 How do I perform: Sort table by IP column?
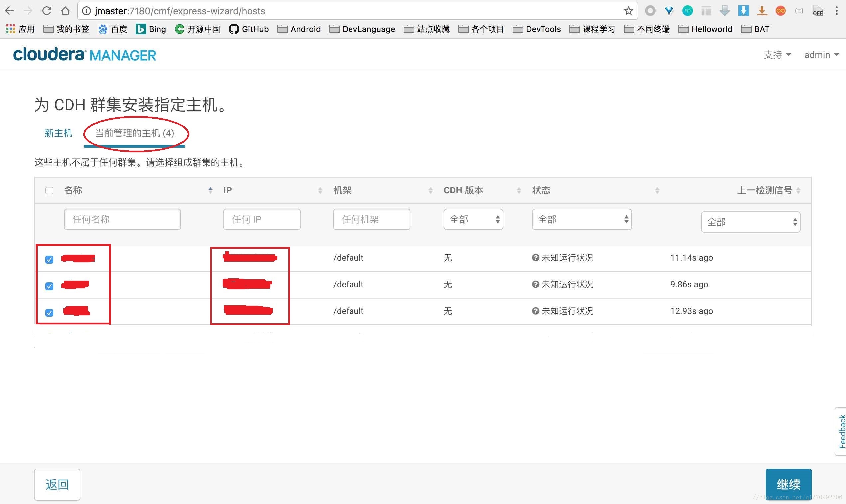[320, 190]
